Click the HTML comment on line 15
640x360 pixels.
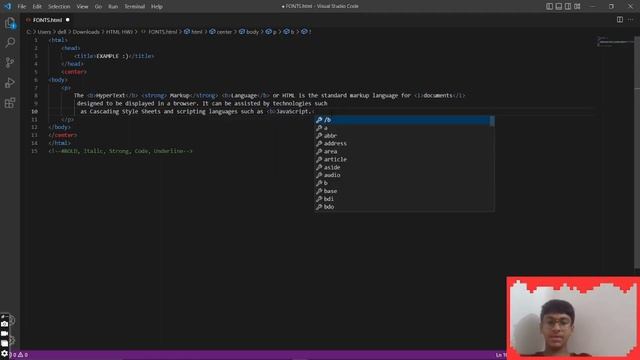(x=120, y=151)
